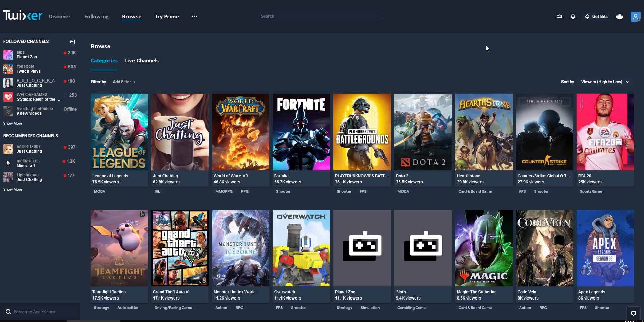The height and width of the screenshot is (322, 644).
Task: Open the Following page
Action: pos(96,16)
